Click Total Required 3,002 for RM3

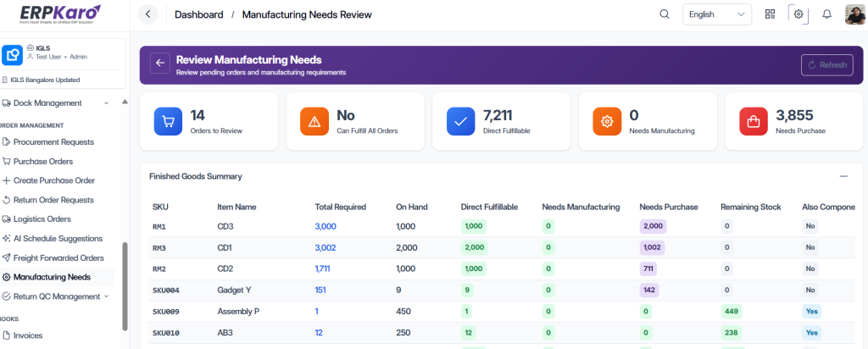[325, 248]
